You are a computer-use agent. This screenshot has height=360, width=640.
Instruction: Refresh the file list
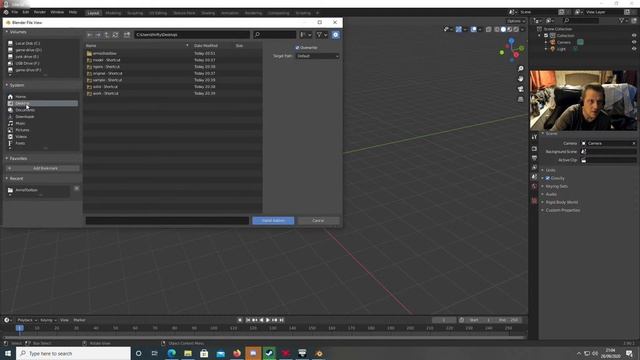[116, 35]
